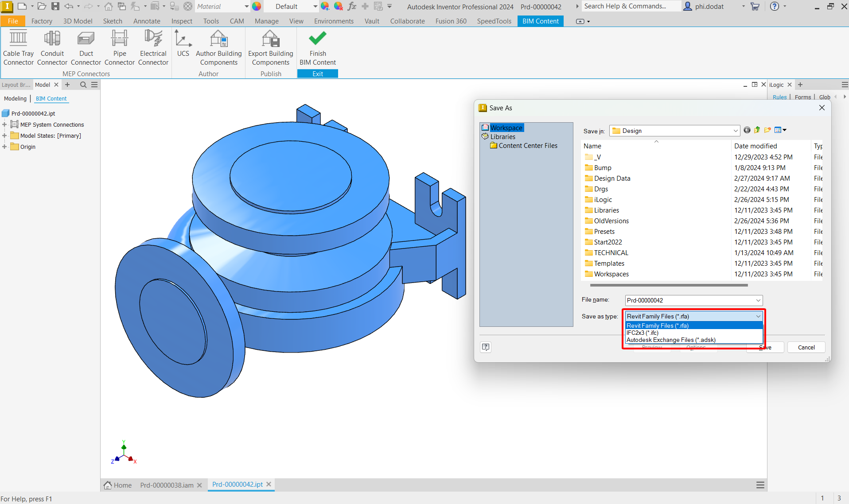Image resolution: width=849 pixels, height=504 pixels.
Task: Select the Pipe Connector tool
Action: point(120,48)
